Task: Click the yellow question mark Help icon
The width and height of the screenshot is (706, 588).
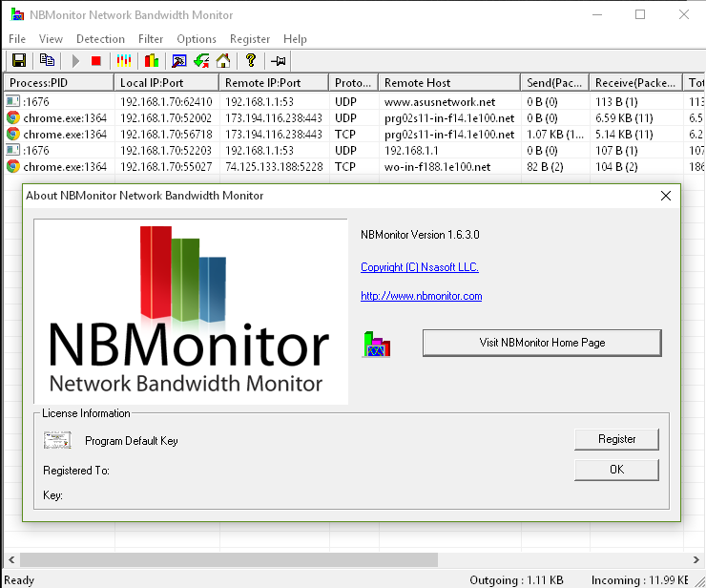Action: pyautogui.click(x=251, y=60)
